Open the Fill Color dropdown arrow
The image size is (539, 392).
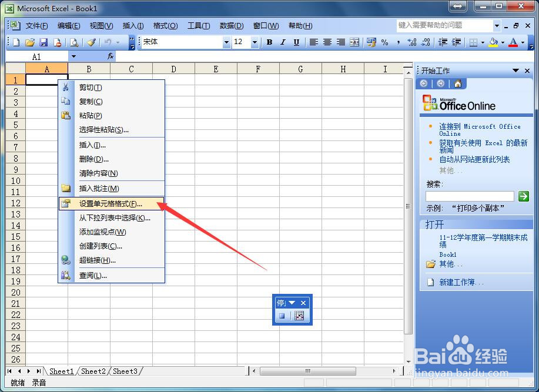point(503,42)
